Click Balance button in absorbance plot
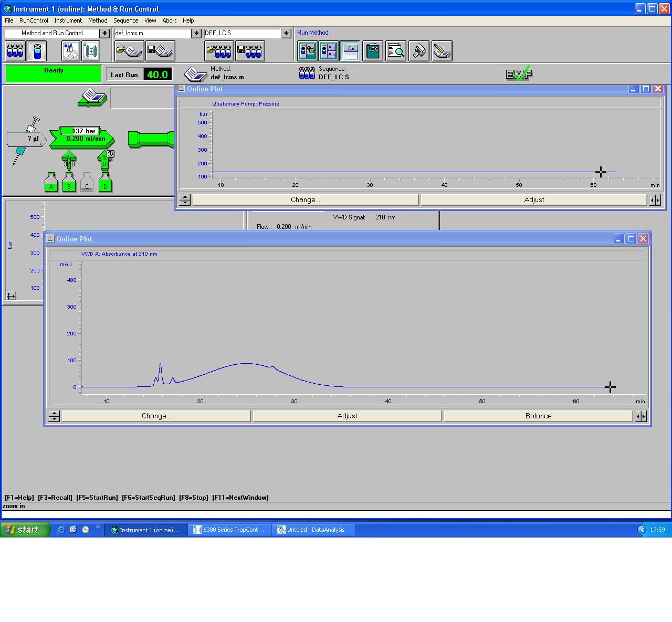 538,416
